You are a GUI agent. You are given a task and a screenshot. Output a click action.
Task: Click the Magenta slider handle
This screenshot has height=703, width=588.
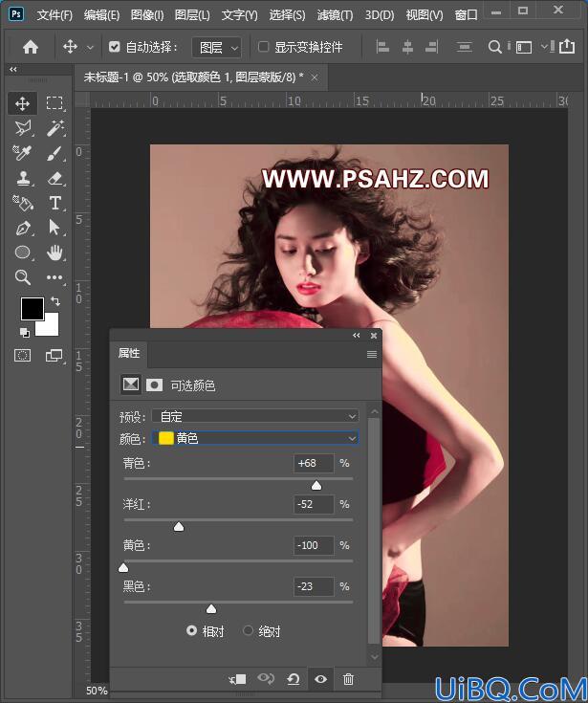[x=179, y=527]
